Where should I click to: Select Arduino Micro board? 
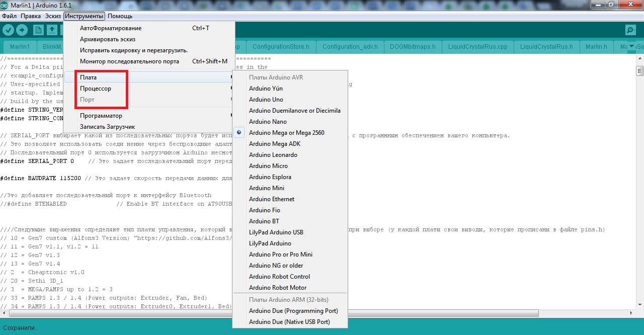click(x=290, y=166)
